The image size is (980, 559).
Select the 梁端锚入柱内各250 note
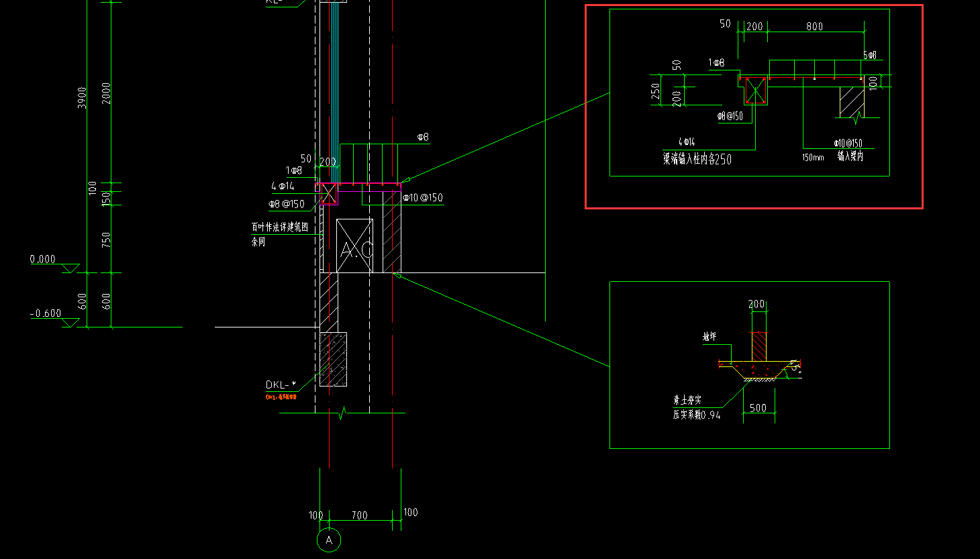click(697, 159)
